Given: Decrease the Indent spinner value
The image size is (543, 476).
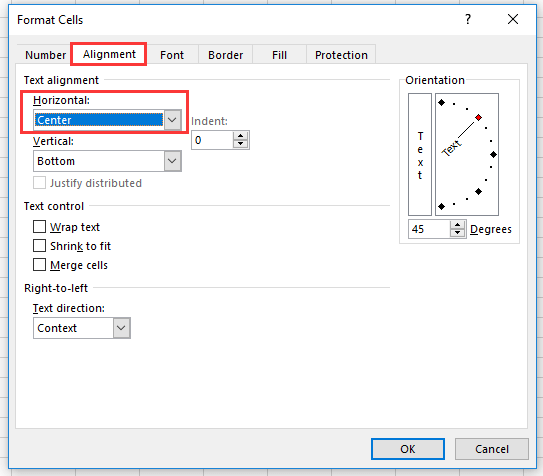Looking at the screenshot, I should pyautogui.click(x=241, y=144).
